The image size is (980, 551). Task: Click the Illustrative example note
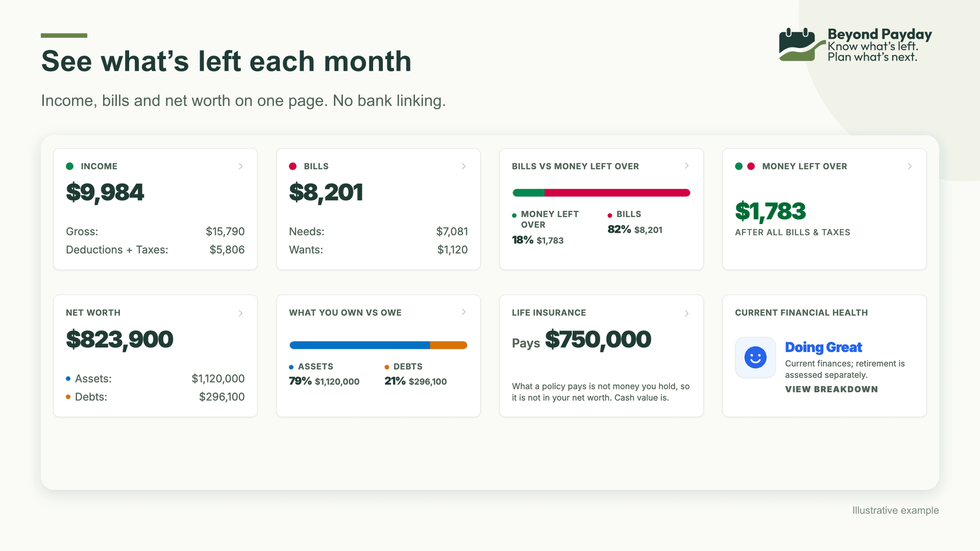coord(896,510)
